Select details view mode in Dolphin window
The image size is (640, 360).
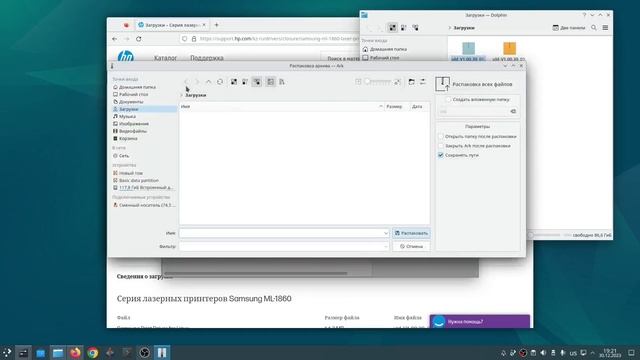415,28
